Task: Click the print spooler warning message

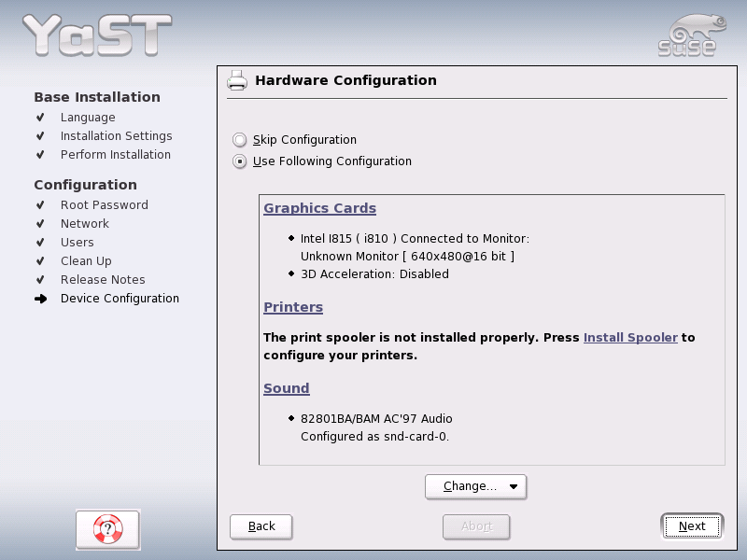Action: [x=479, y=346]
